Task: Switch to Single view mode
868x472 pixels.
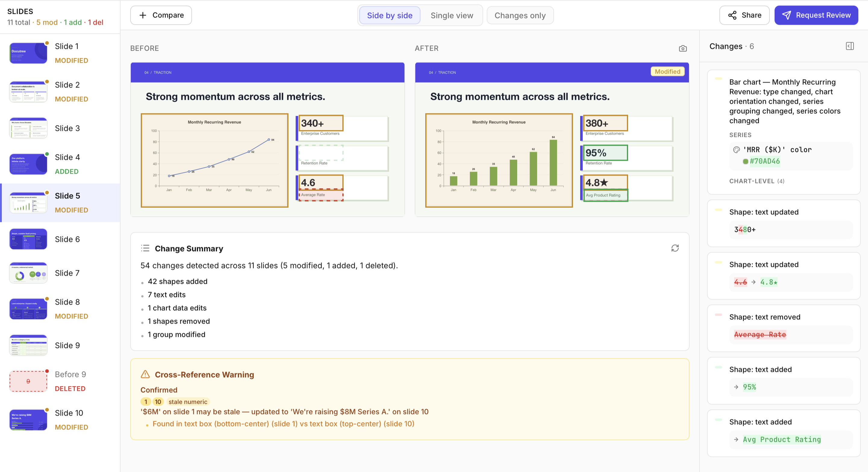Action: point(451,15)
